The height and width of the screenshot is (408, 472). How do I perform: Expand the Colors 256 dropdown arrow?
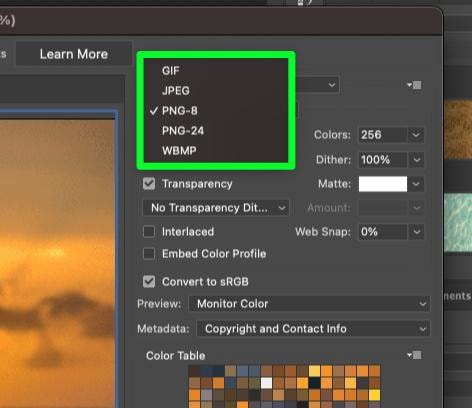(x=416, y=135)
